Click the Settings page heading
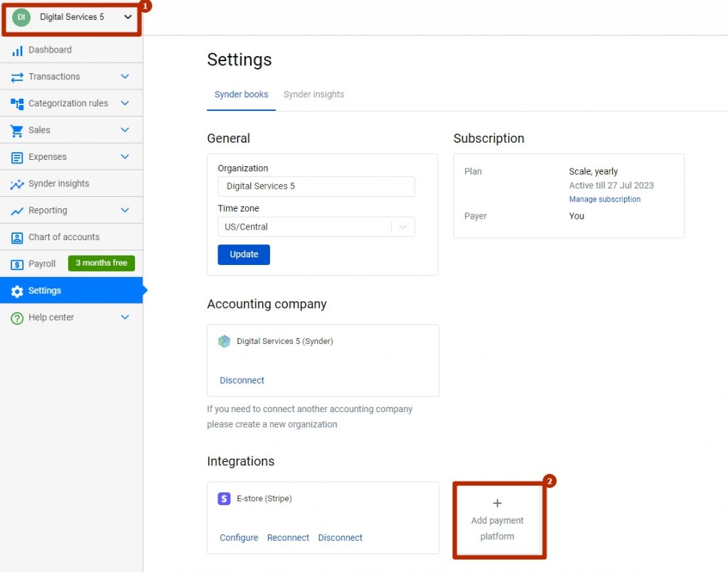This screenshot has height=572, width=728. pyautogui.click(x=239, y=60)
